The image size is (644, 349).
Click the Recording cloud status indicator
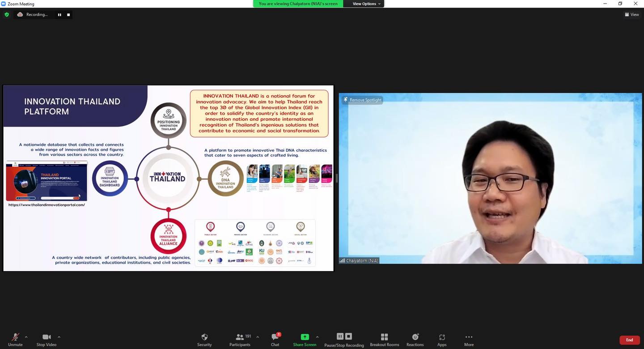tap(32, 15)
